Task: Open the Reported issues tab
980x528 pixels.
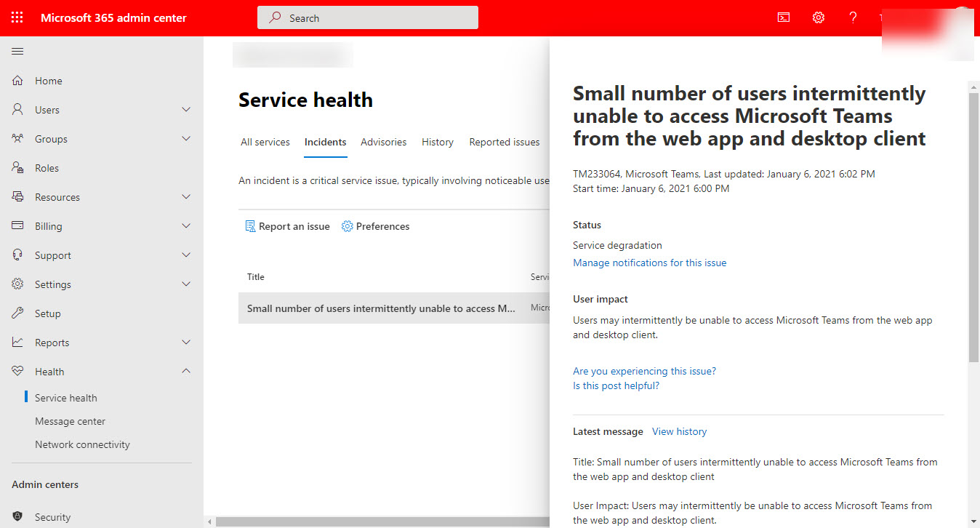Action: (505, 142)
